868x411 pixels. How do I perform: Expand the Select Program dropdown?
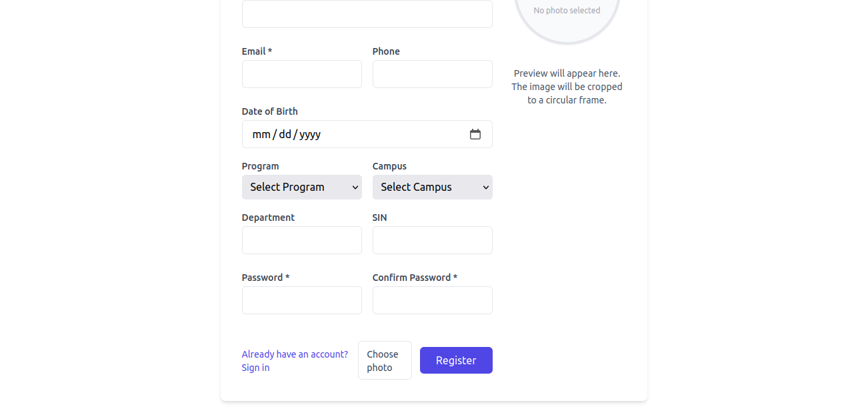pyautogui.click(x=301, y=187)
